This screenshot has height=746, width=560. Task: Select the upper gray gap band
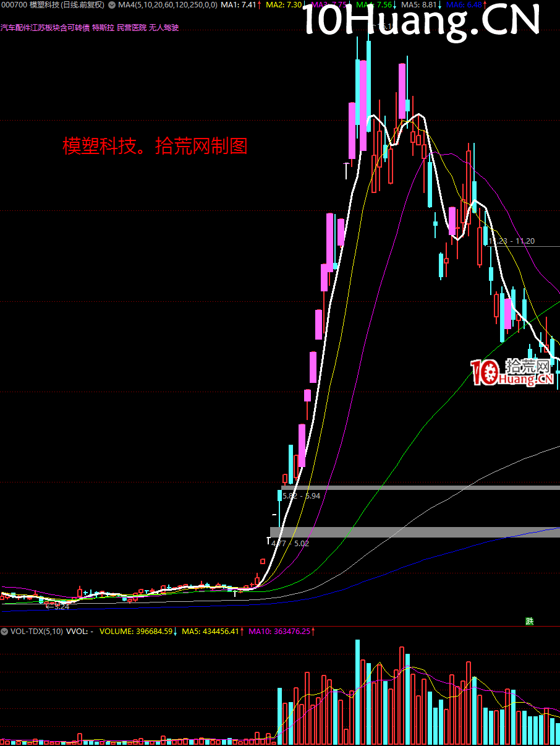pos(420,487)
